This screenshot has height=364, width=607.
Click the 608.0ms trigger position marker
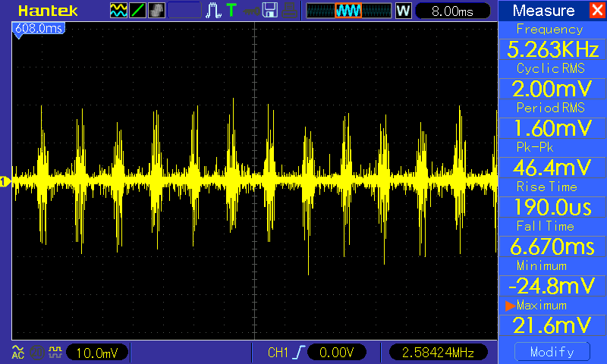point(39,30)
